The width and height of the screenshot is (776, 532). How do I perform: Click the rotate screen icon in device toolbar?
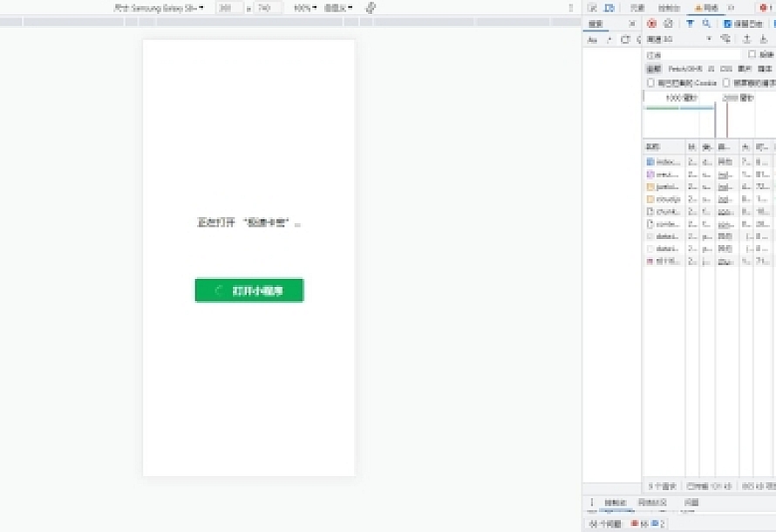[x=371, y=8]
